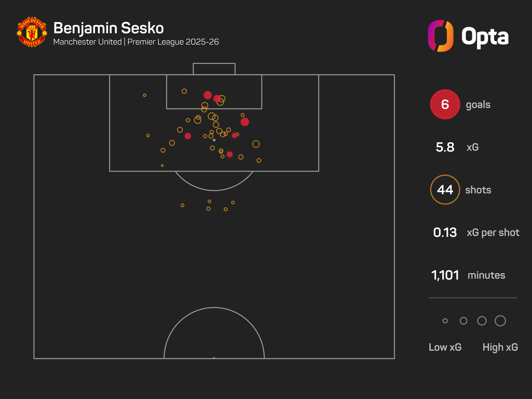Click the High xG legend label

pos(500,347)
